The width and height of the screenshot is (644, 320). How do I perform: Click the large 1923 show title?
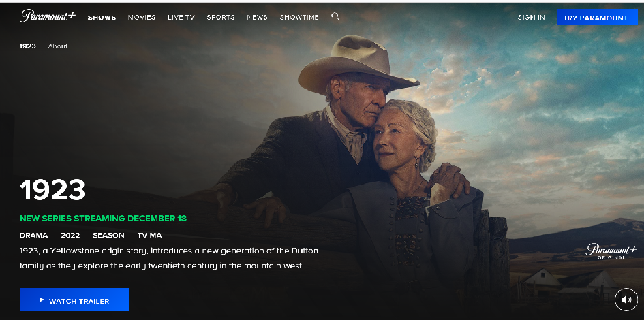point(52,190)
